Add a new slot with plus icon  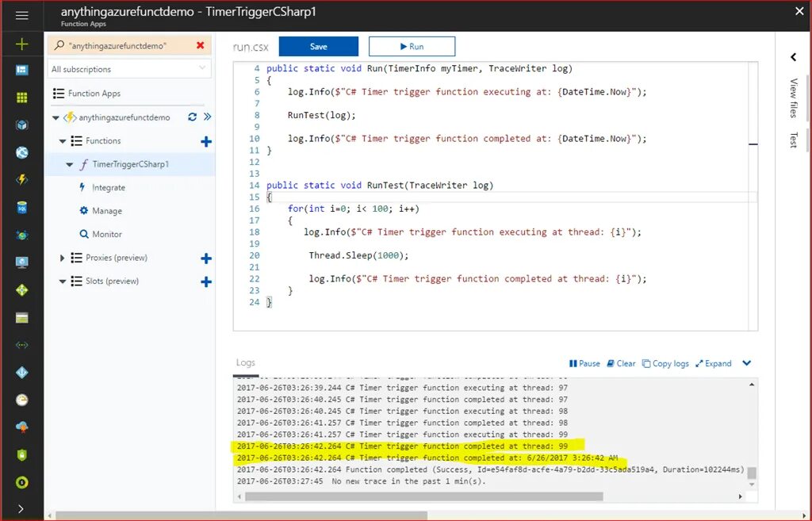206,282
